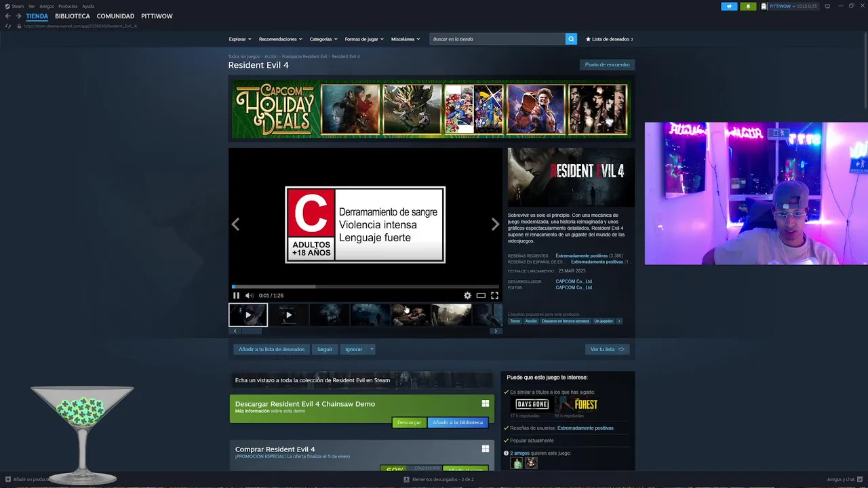Click the Days Gone game logo
Viewport: 868px width, 488px height.
(x=532, y=404)
